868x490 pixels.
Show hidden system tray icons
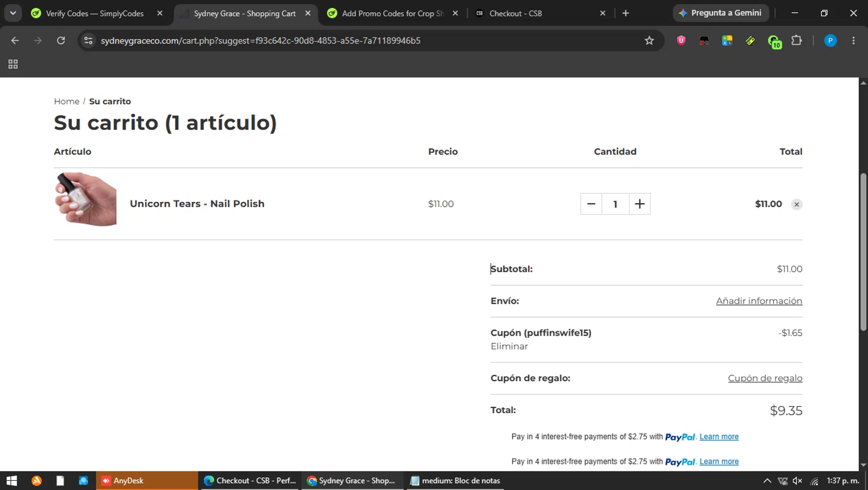pyautogui.click(x=767, y=481)
